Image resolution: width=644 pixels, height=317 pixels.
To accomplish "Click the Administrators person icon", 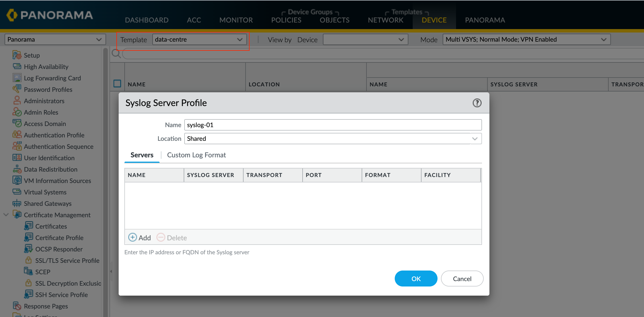I will (x=17, y=101).
